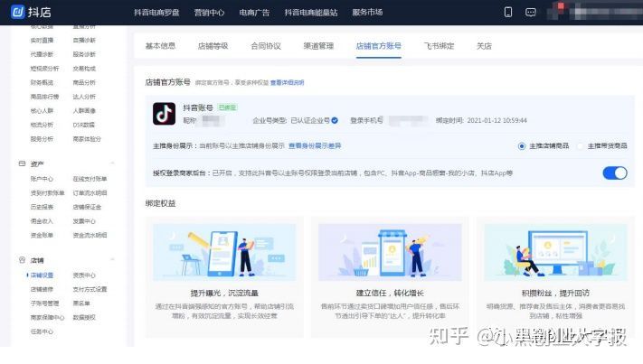The width and height of the screenshot is (643, 364).
Task: Open 电商广告 in top navigation
Action: point(254,13)
